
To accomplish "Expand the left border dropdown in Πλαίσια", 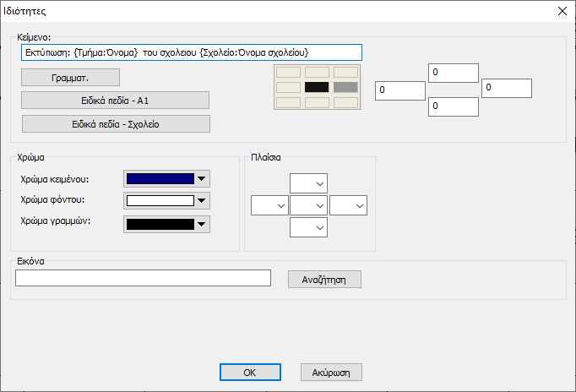I will pos(280,205).
